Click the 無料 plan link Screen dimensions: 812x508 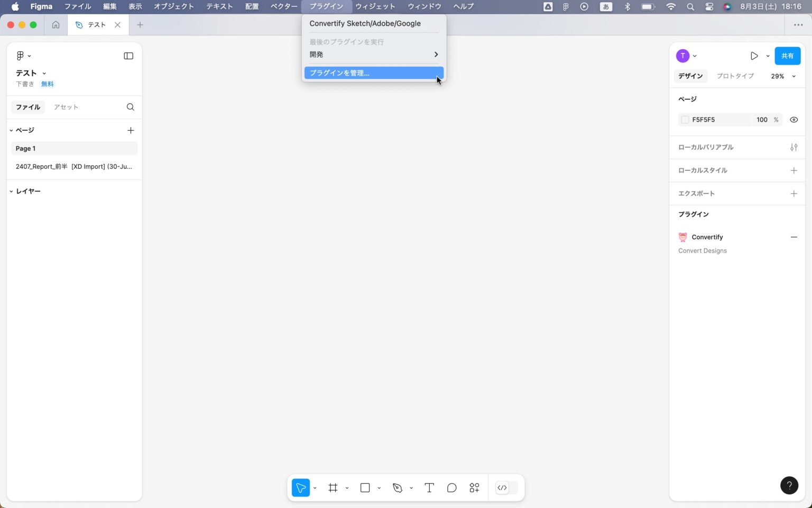point(48,84)
